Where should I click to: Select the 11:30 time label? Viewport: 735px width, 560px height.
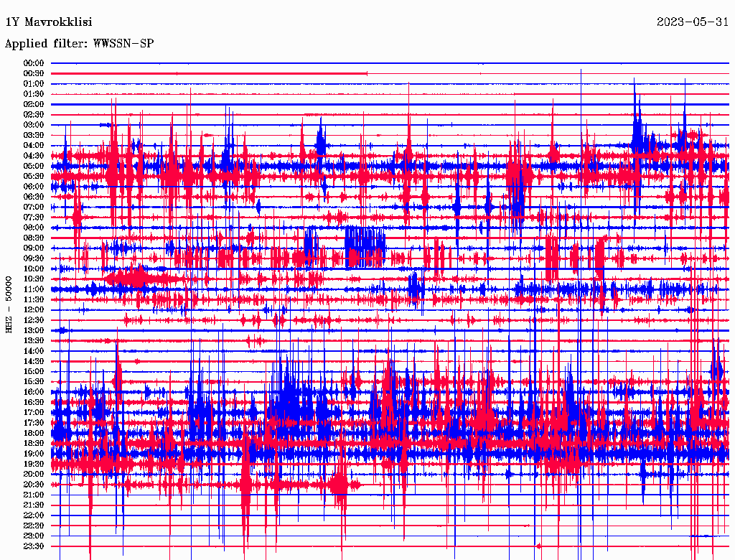pyautogui.click(x=33, y=300)
